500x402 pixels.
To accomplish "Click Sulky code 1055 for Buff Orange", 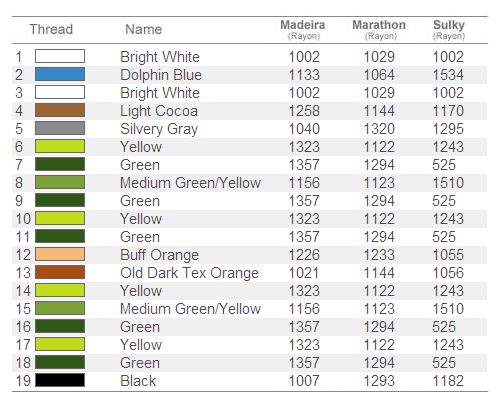I will [x=448, y=255].
